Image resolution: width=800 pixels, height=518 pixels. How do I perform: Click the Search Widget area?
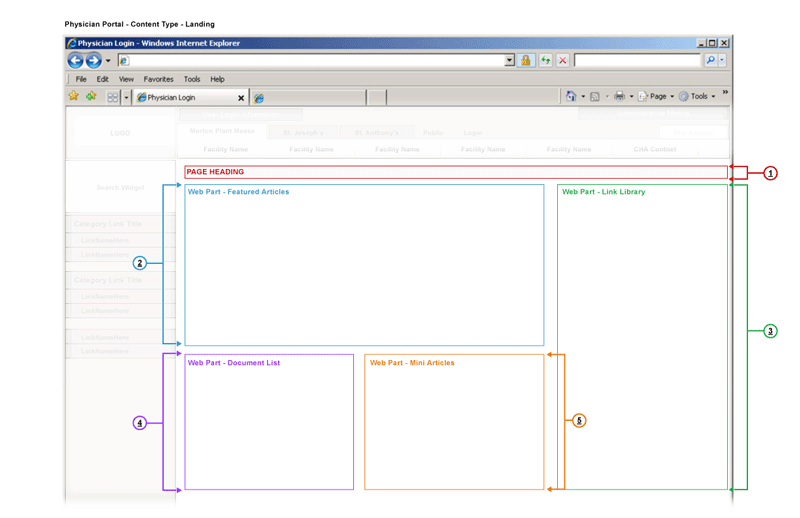[120, 188]
